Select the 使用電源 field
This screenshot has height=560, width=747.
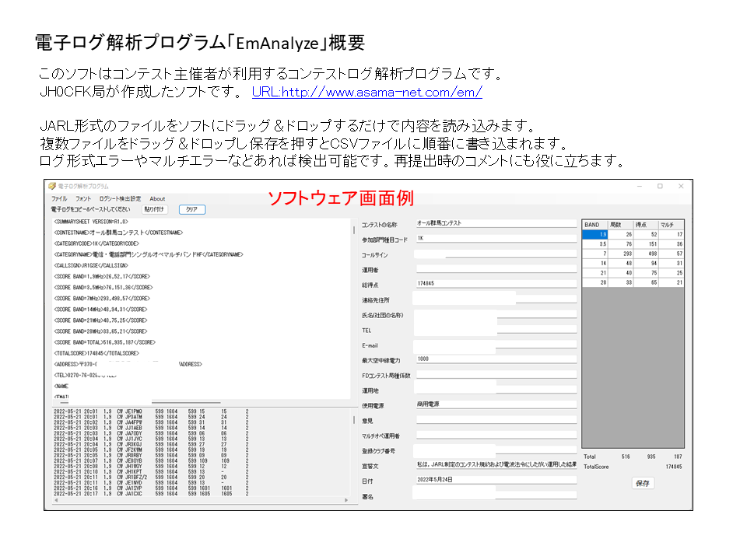495,404
